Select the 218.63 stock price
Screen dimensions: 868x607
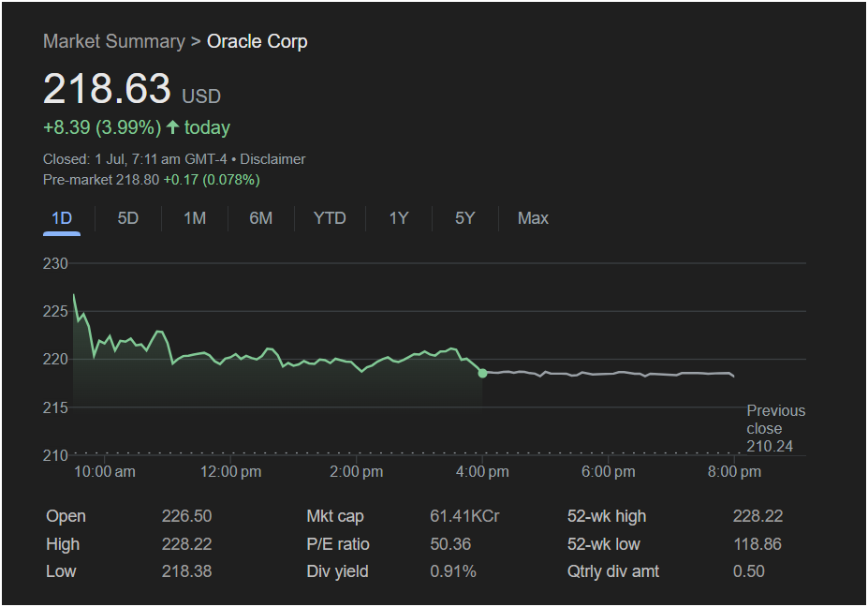[x=107, y=89]
